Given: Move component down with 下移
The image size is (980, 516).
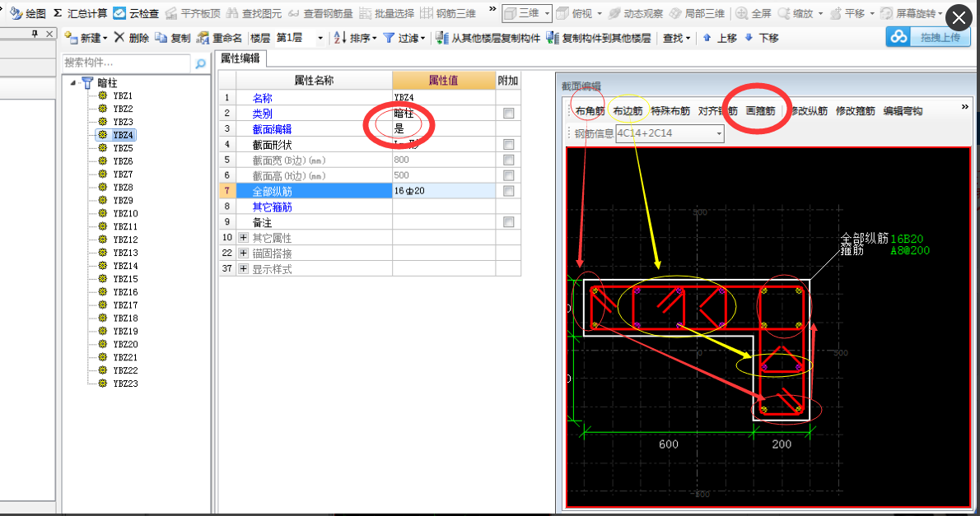Looking at the screenshot, I should (761, 38).
